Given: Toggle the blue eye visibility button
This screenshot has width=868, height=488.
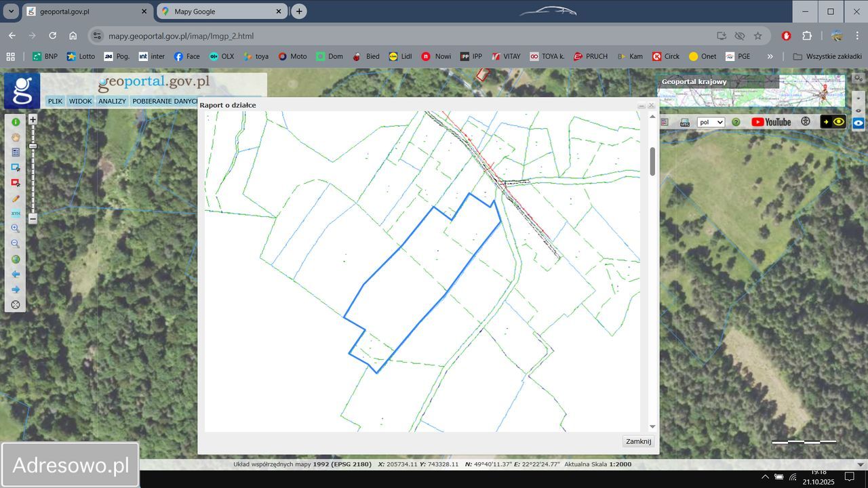Looking at the screenshot, I should pos(859,123).
